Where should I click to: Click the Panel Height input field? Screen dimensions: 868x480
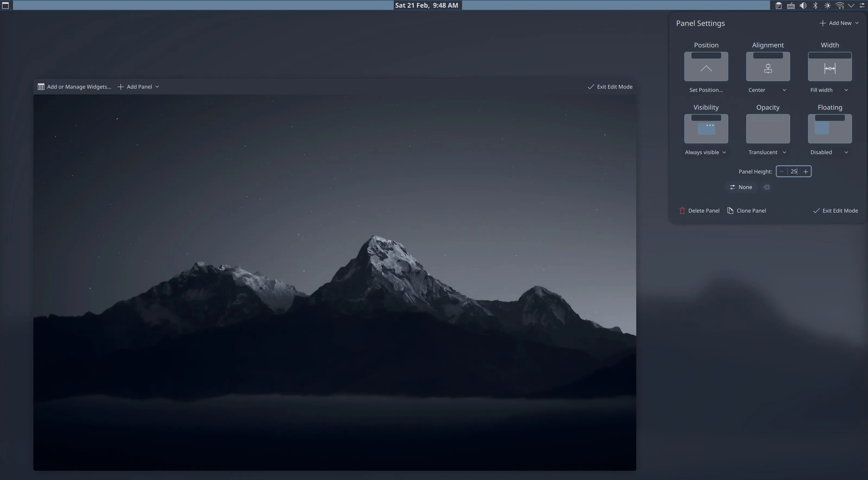(x=793, y=171)
